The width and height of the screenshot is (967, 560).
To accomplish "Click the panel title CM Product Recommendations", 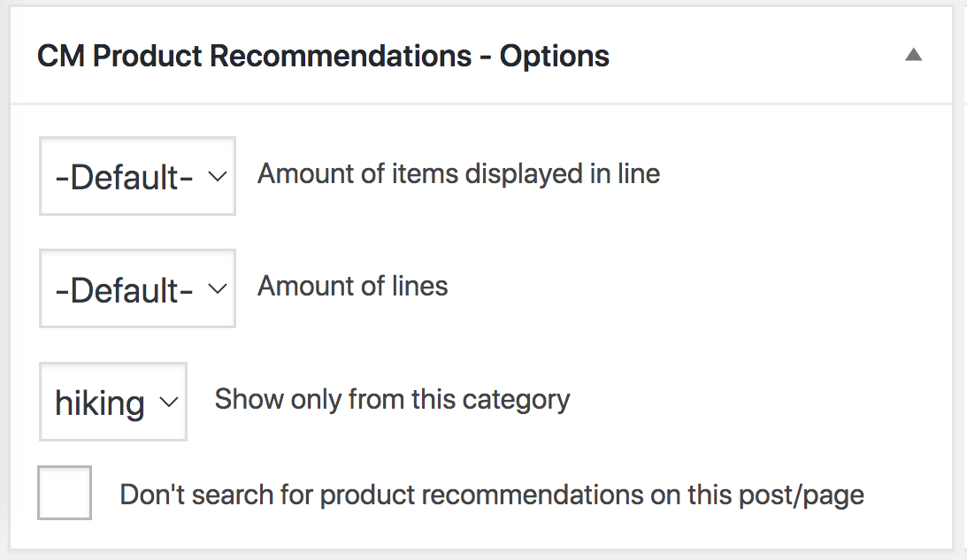I will click(255, 57).
